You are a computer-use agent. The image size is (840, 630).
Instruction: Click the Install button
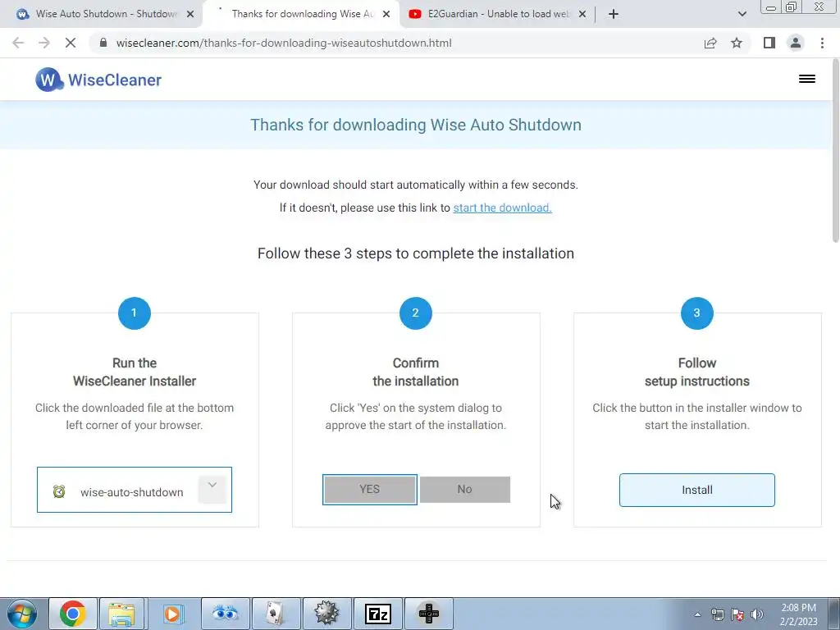(697, 490)
